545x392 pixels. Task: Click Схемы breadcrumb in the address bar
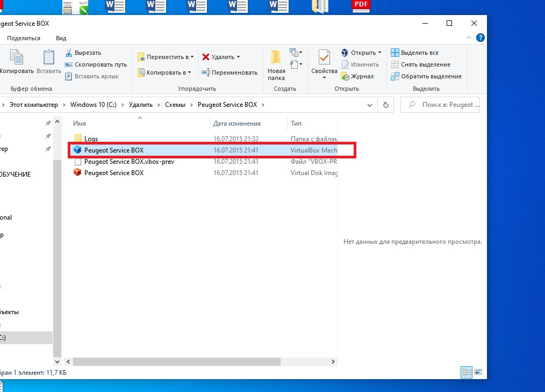click(x=175, y=105)
